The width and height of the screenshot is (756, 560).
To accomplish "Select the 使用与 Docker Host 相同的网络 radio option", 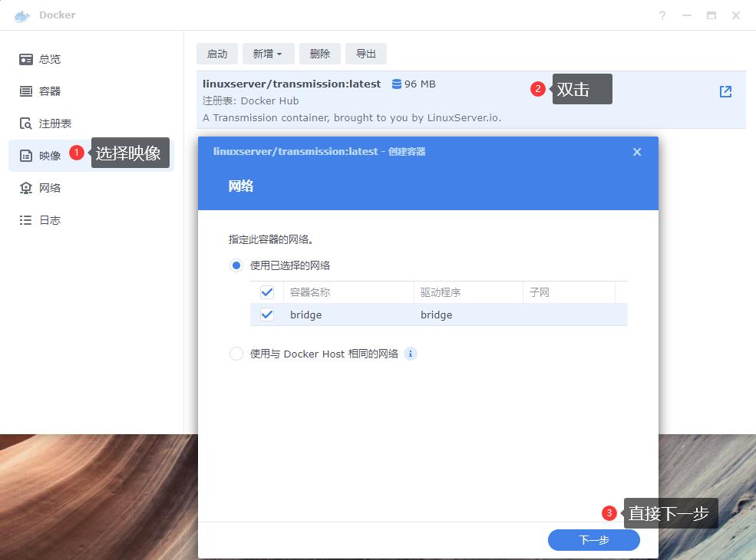I will point(236,354).
